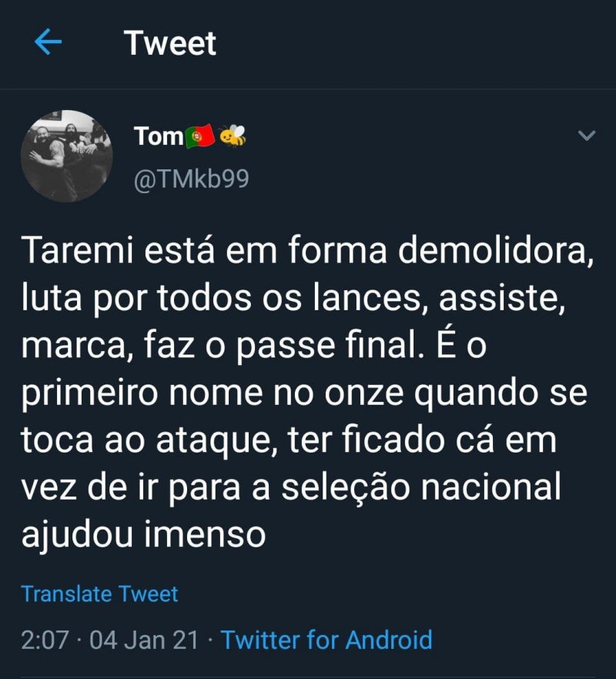The height and width of the screenshot is (679, 616).
Task: Click the display name Tom
Action: pyautogui.click(x=159, y=137)
